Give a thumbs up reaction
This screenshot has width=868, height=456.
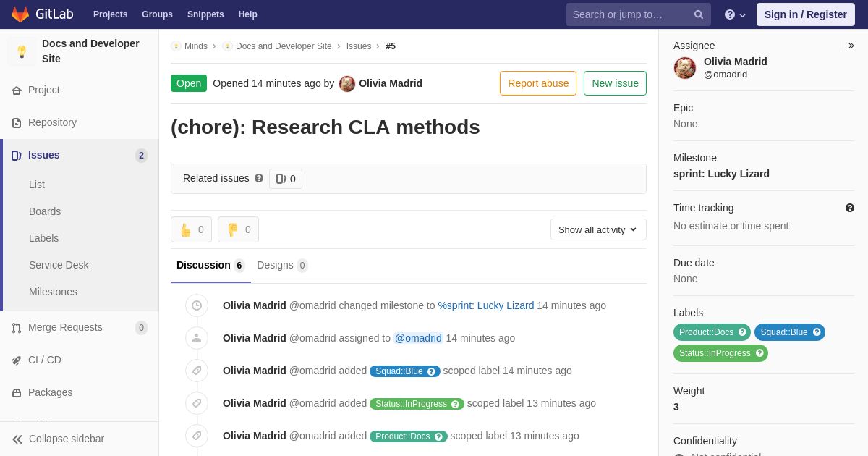191,229
